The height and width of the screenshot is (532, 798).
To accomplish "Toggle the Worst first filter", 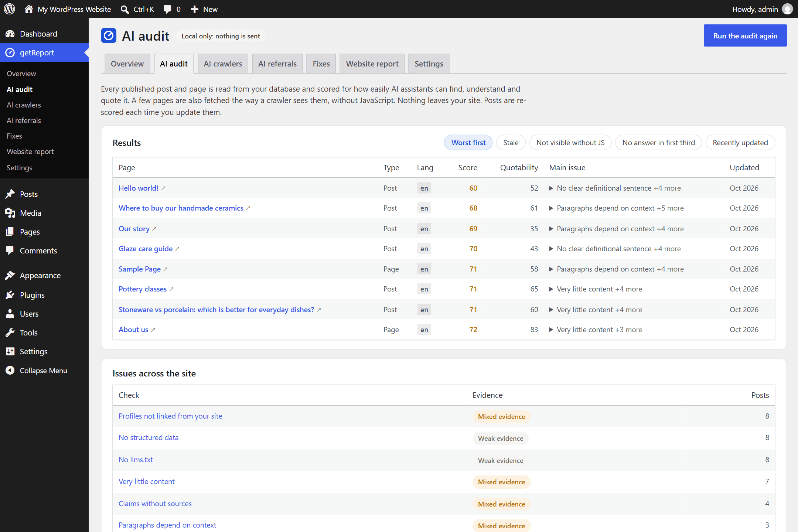I will point(468,143).
